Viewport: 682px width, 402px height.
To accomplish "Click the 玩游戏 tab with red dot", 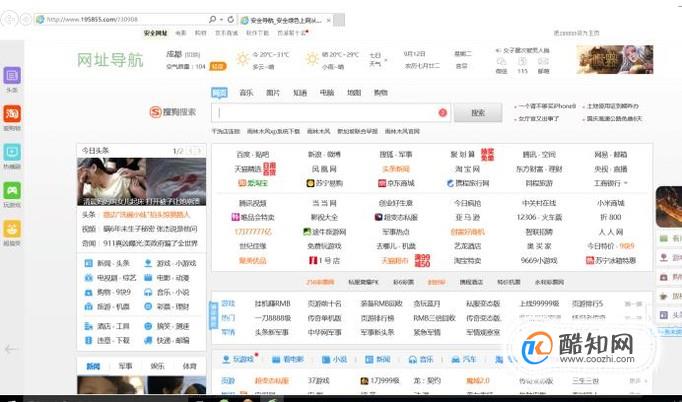I will [239, 359].
